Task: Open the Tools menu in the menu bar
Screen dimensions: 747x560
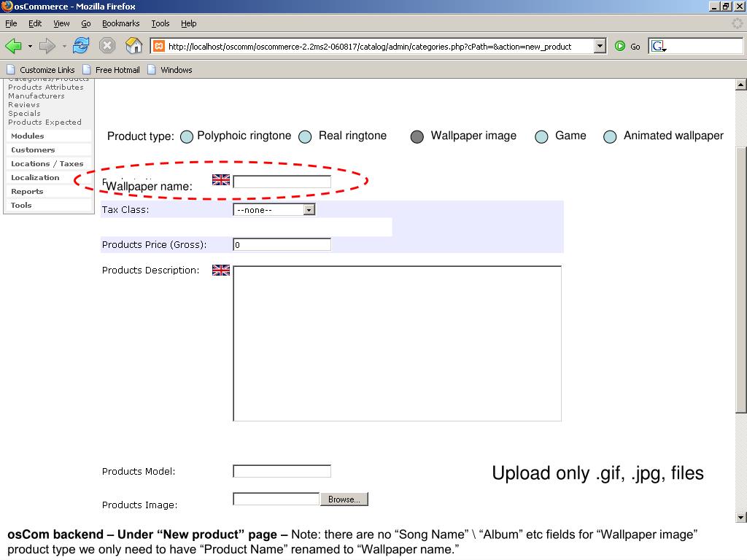Action: 160,23
